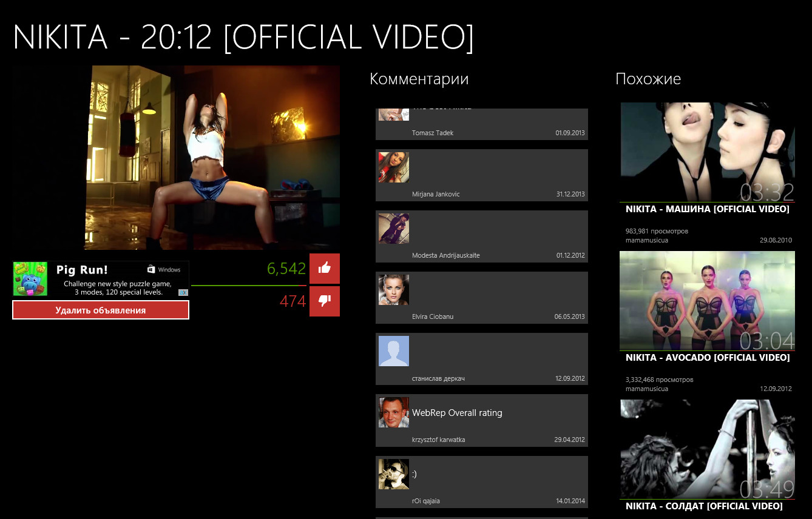This screenshot has height=519, width=812.
Task: Click upload date 29.08.2010
Action: pyautogui.click(x=776, y=240)
